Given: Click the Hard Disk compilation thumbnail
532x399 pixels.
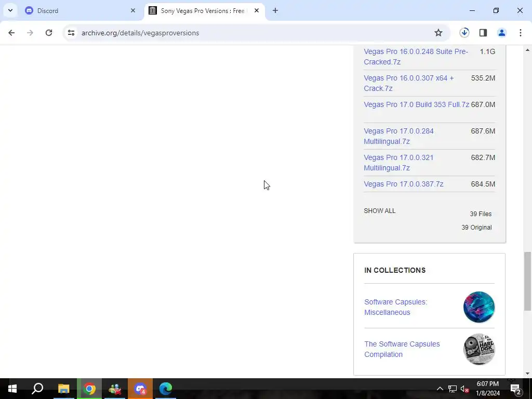Looking at the screenshot, I should [x=478, y=349].
